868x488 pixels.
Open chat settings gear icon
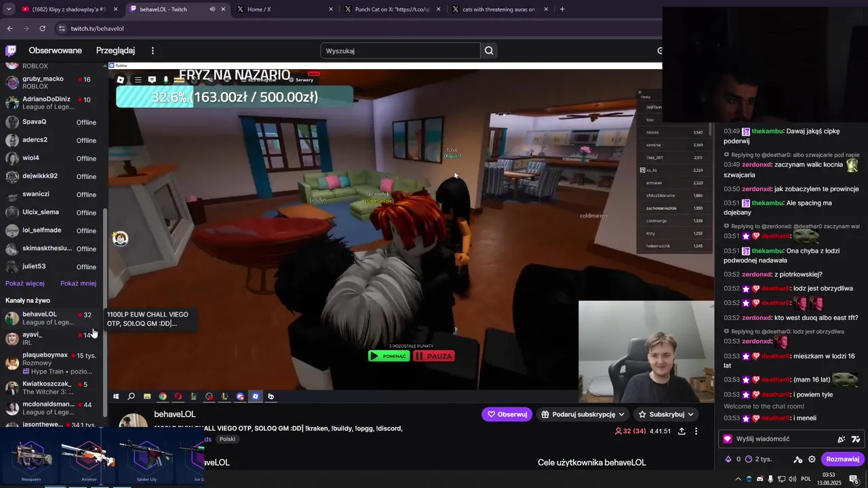(x=812, y=459)
